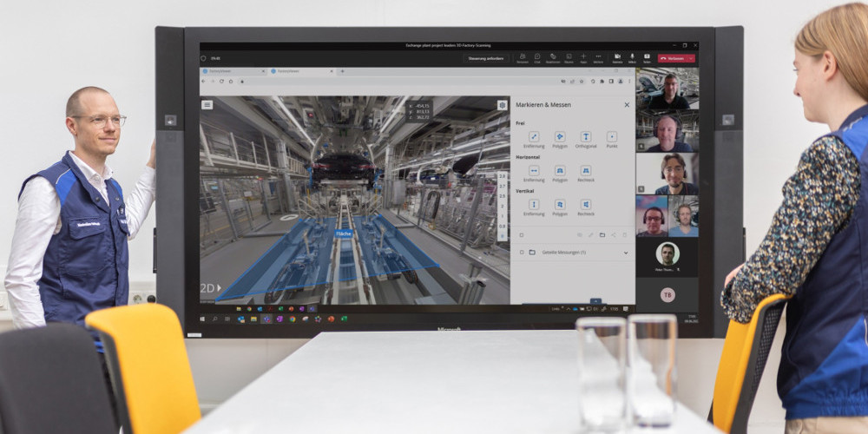
Task: Toggle the Teams microphone
Action: (x=632, y=58)
